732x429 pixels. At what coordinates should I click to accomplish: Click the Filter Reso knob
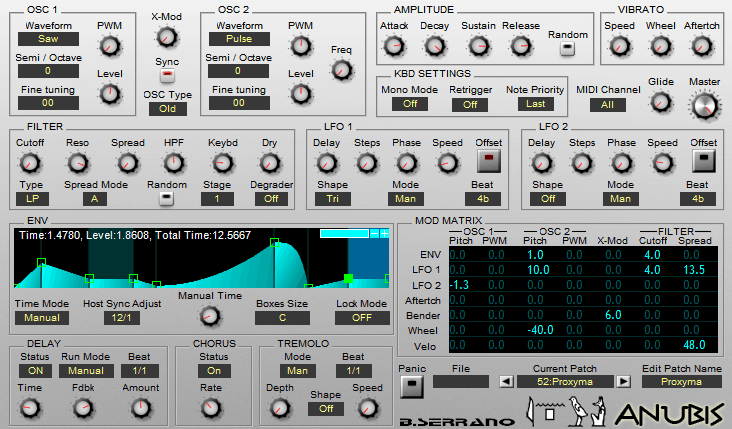tap(77, 163)
